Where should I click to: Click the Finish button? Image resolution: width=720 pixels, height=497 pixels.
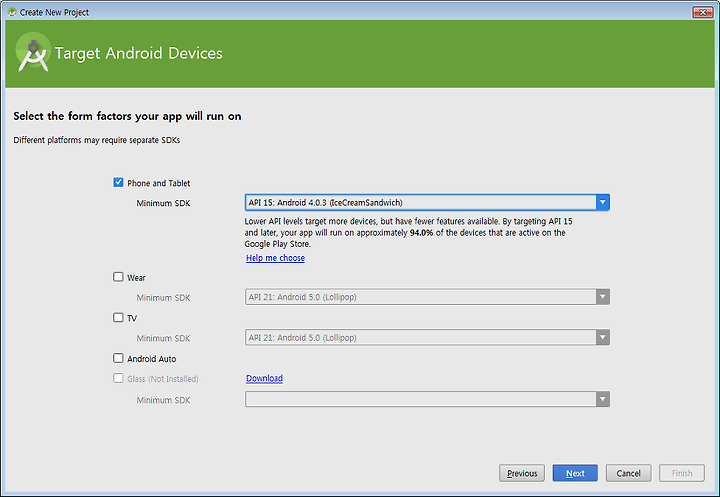(x=682, y=473)
